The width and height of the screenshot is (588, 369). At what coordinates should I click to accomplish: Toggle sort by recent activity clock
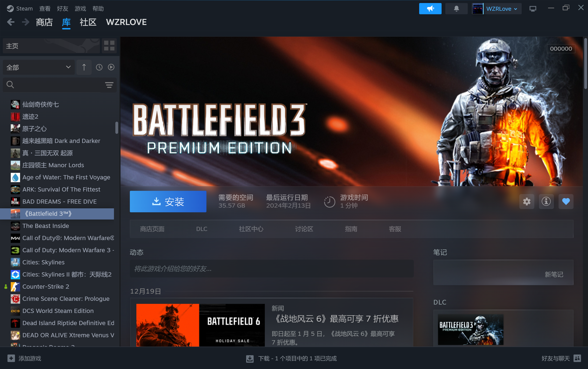(x=99, y=67)
